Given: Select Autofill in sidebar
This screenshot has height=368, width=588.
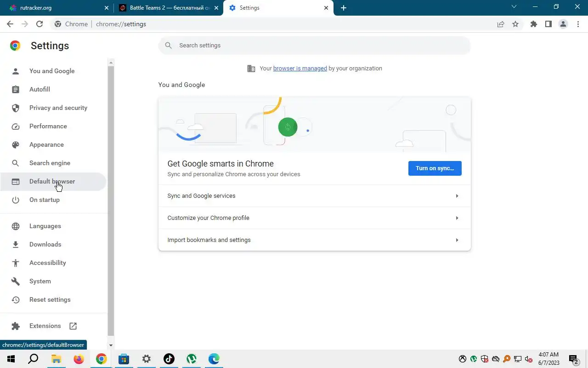Looking at the screenshot, I should pos(53,89).
